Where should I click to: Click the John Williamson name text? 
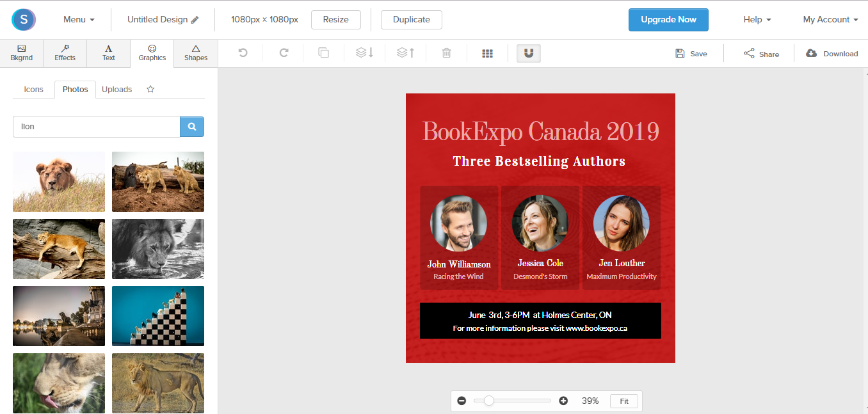[x=459, y=264]
